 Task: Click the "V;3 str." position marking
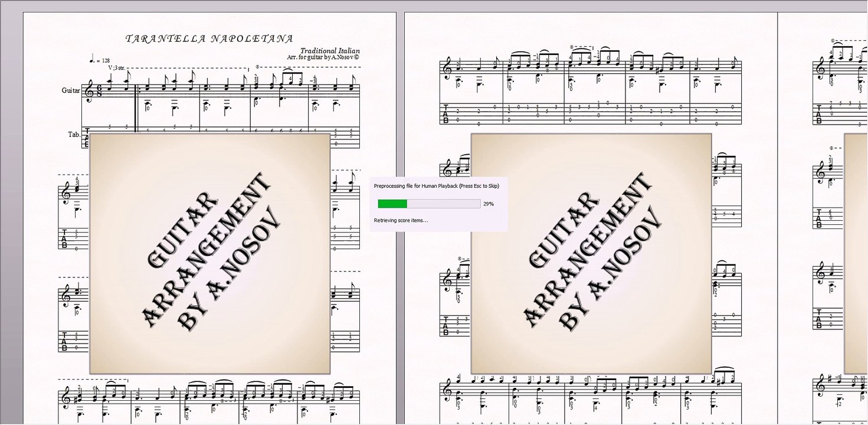coord(116,68)
